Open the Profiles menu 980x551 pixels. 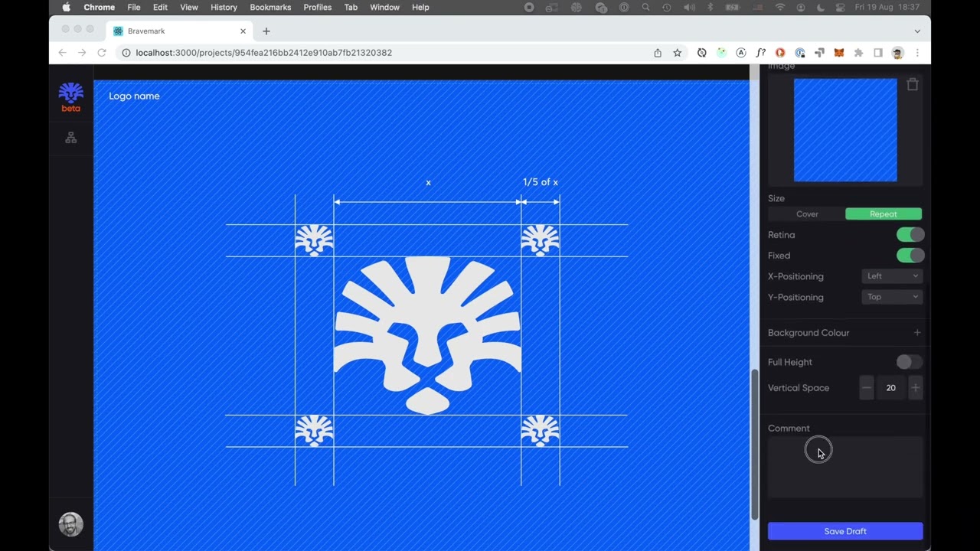[x=318, y=7]
